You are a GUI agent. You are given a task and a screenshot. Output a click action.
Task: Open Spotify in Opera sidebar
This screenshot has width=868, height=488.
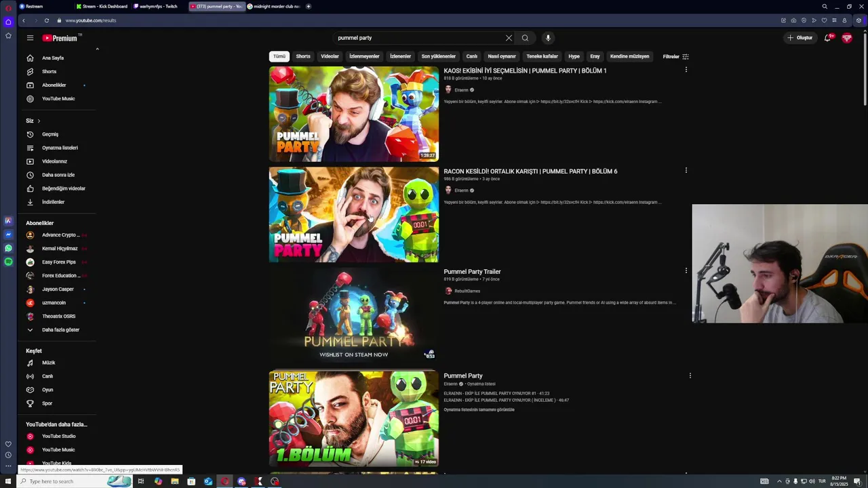[x=8, y=262]
